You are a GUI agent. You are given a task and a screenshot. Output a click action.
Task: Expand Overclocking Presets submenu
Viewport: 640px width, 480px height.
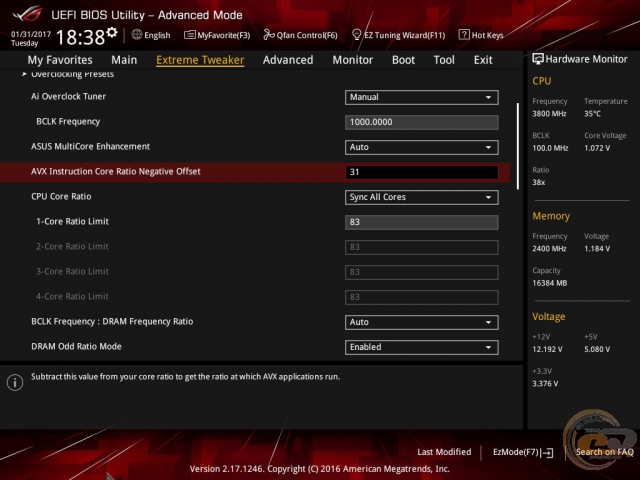[x=68, y=74]
